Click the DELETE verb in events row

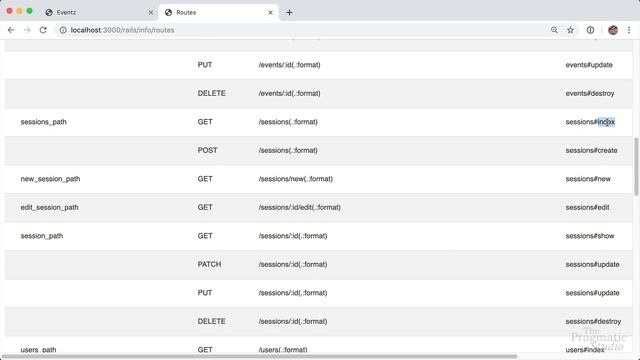211,93
